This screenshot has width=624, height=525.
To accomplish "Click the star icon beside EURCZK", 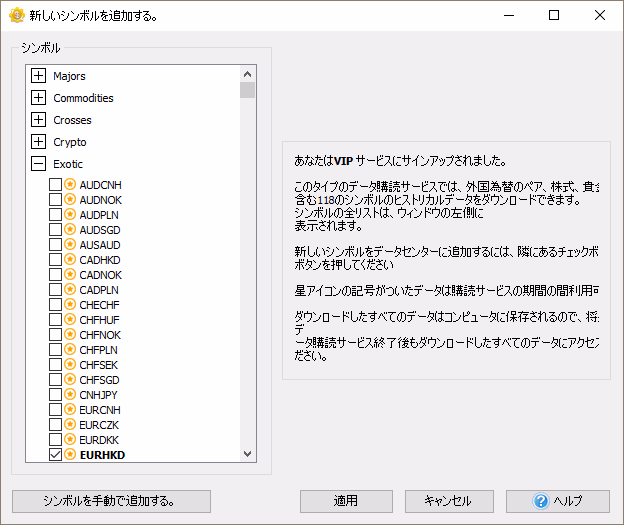I will [70, 424].
